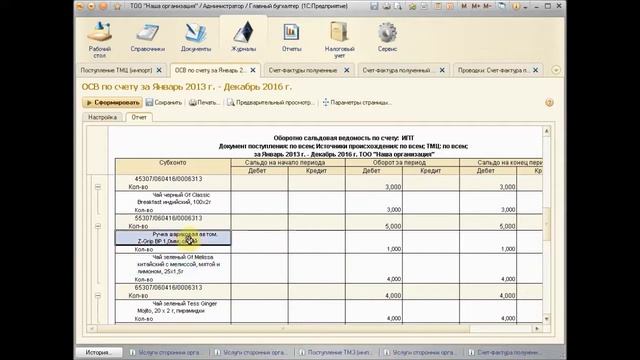Screen dimensions: 640x360
Task: Switch to the Счет-фактуры полученные tab
Action: click(303, 70)
